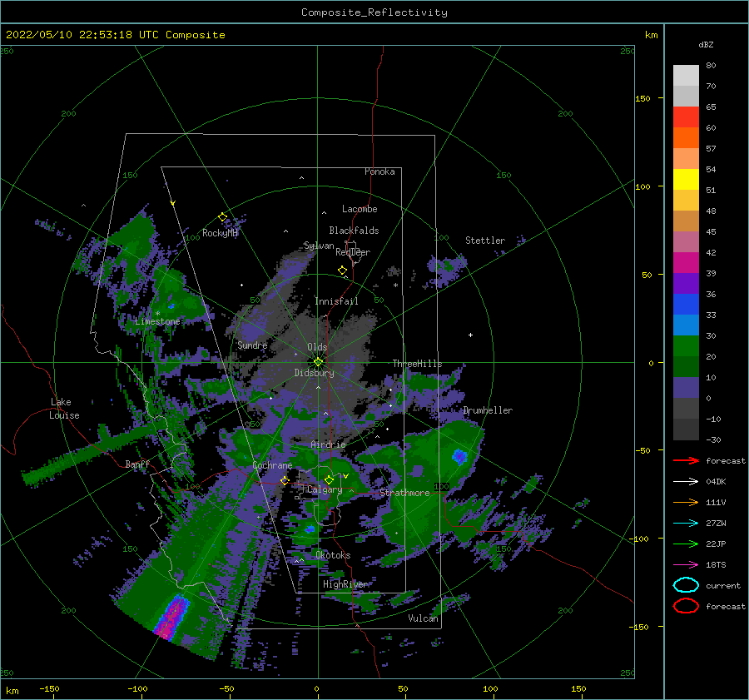This screenshot has height=700, width=749.
Task: Click the white 80 dBZ colour swatch
Action: (x=686, y=75)
